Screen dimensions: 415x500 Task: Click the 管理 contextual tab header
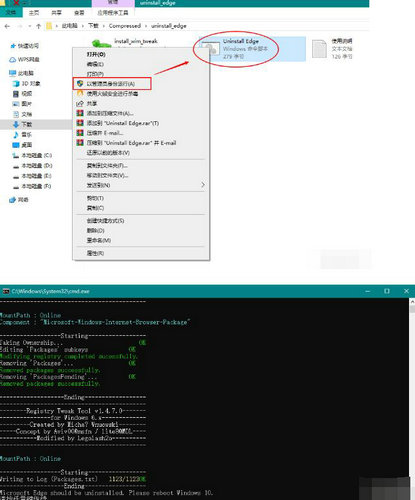click(113, 3)
